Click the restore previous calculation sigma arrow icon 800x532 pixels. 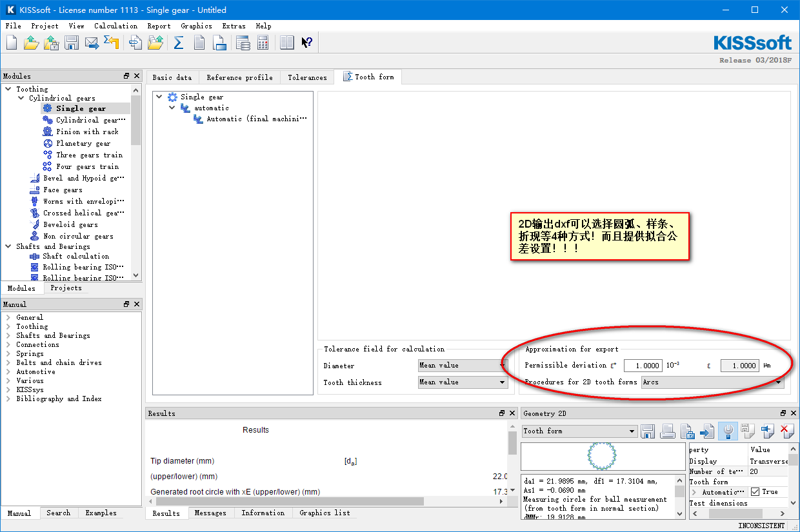[112, 43]
